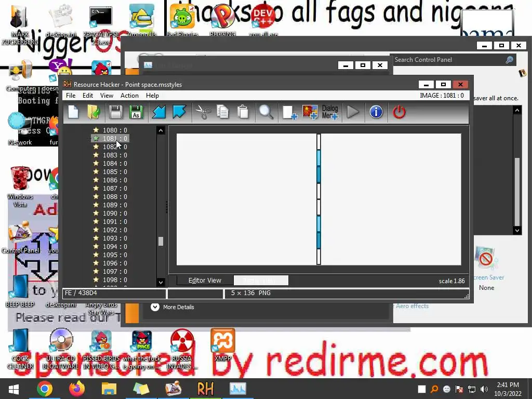This screenshot has width=532, height=399.
Task: Click the star icon beside 1095 : 0
Action: [x=96, y=255]
